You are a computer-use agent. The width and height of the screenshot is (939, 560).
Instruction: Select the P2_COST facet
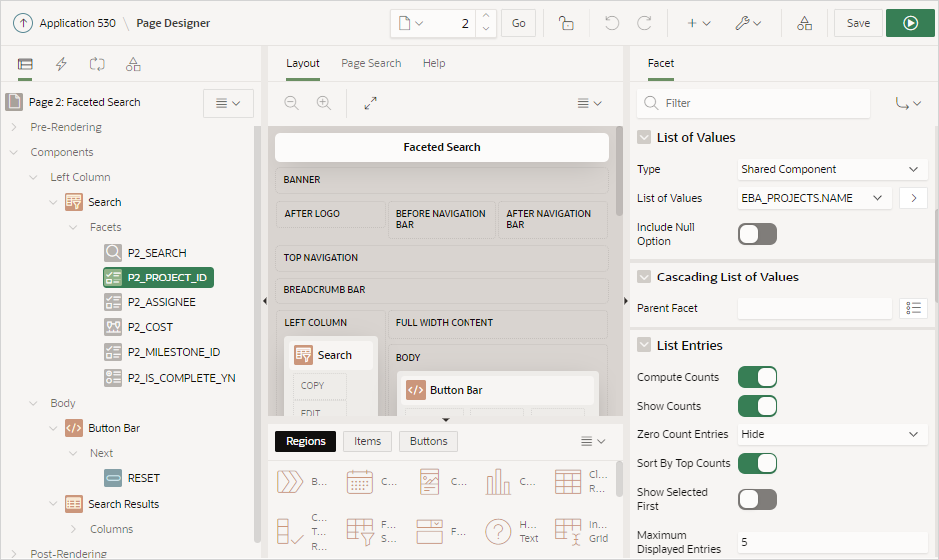click(150, 327)
